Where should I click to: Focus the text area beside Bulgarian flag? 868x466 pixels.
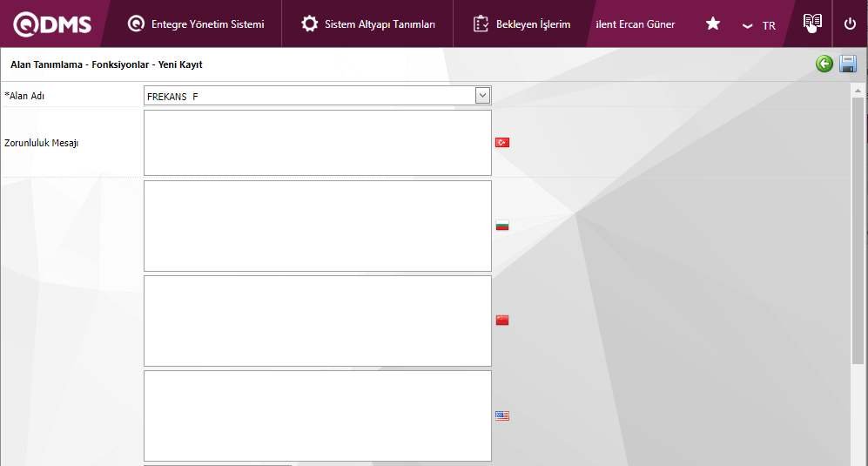click(x=317, y=226)
